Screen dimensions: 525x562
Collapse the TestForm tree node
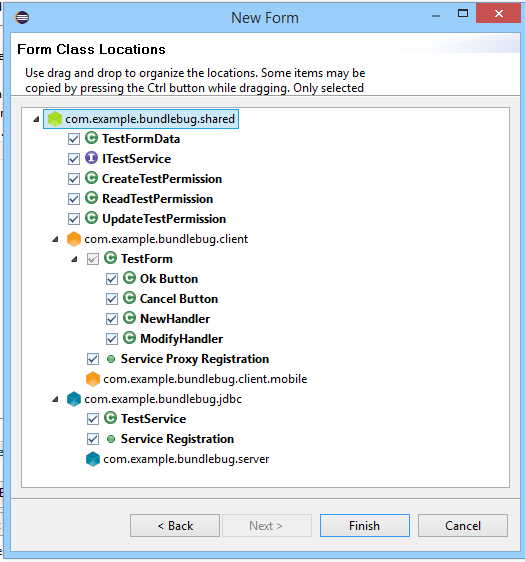(74, 259)
